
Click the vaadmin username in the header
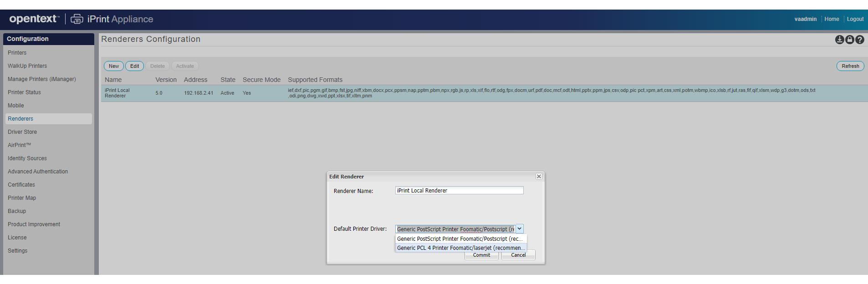click(x=806, y=19)
